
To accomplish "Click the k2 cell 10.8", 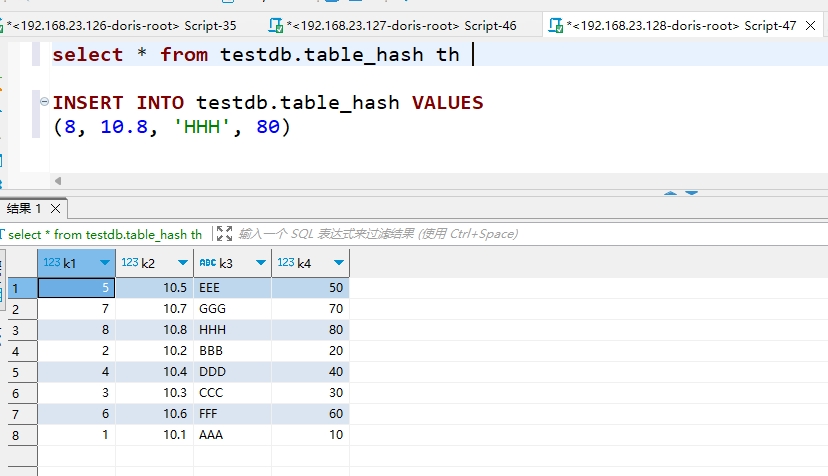I will point(155,330).
